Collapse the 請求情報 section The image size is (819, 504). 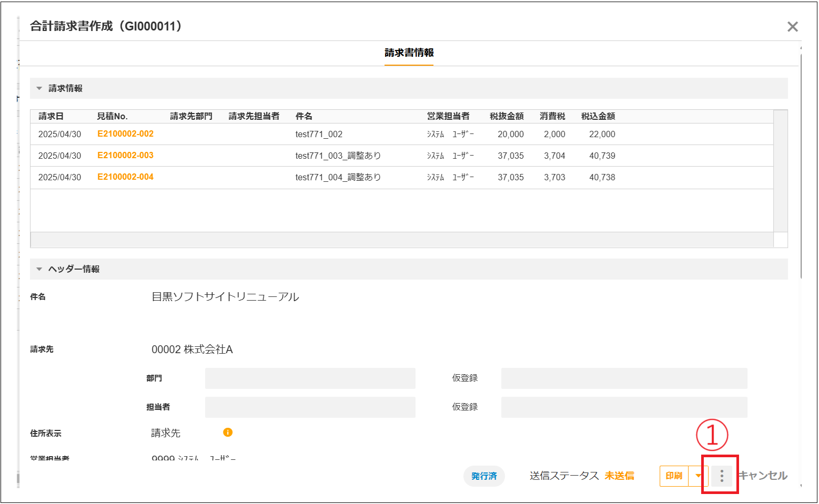point(39,88)
